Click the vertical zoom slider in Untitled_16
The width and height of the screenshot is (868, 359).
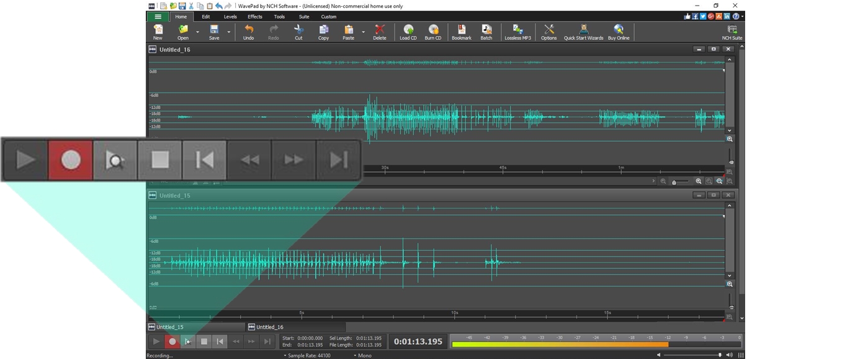[730, 156]
